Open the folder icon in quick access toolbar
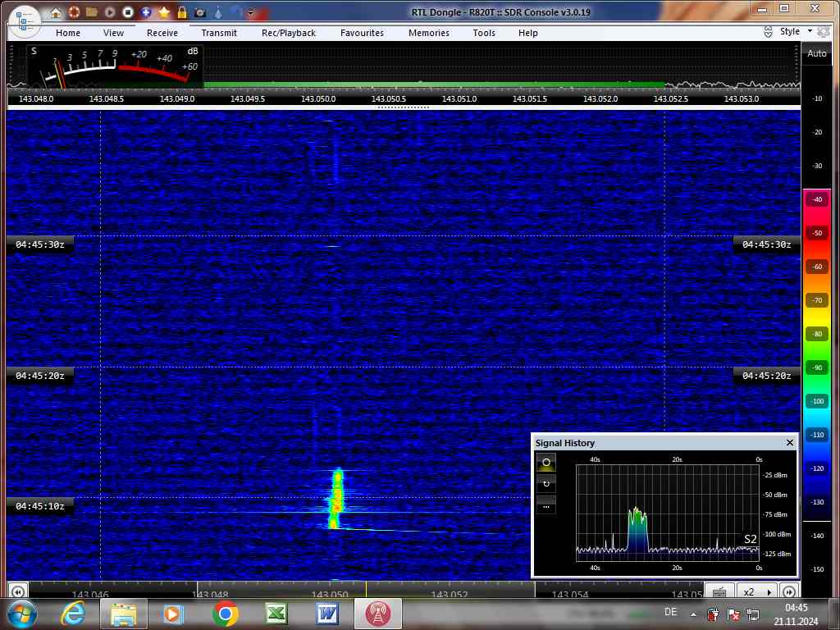The width and height of the screenshot is (840, 630). pyautogui.click(x=92, y=11)
